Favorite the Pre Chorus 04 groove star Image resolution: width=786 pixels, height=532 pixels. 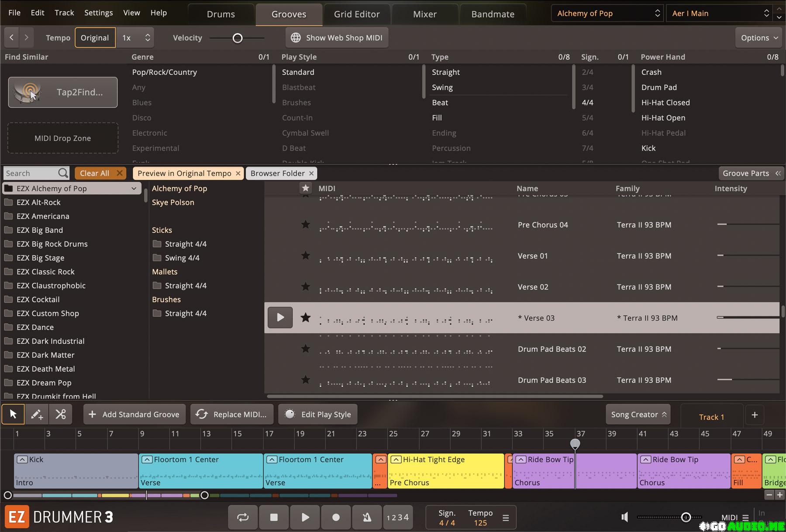point(306,225)
